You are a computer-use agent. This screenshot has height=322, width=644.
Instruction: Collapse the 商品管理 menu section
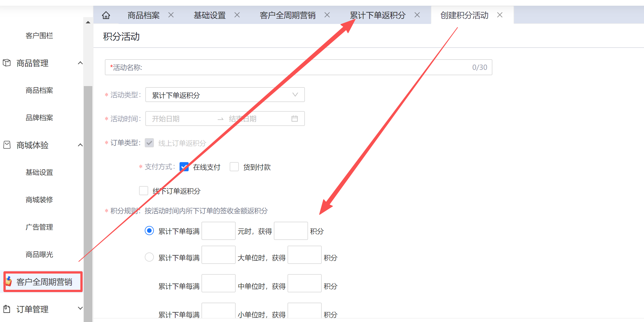coord(80,63)
